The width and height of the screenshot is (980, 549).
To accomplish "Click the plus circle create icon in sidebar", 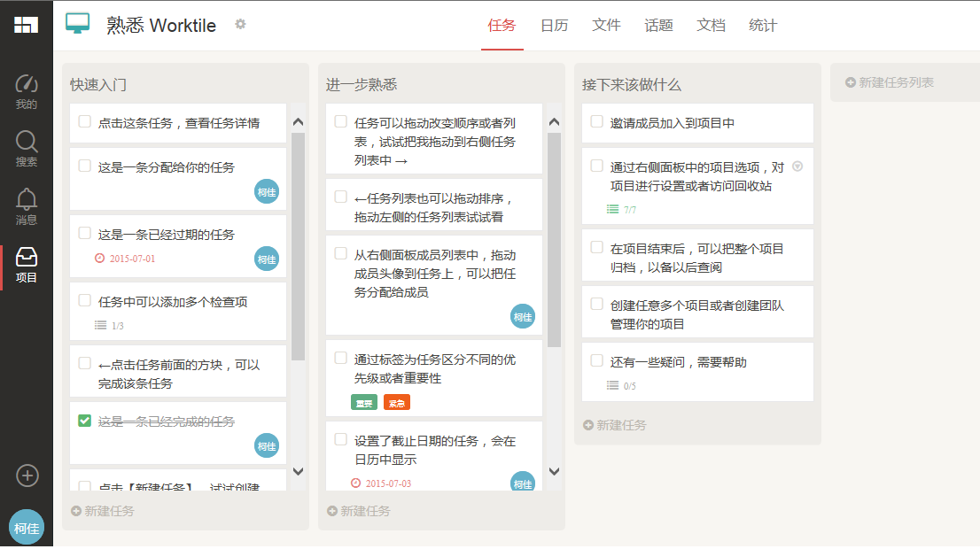I will [27, 476].
